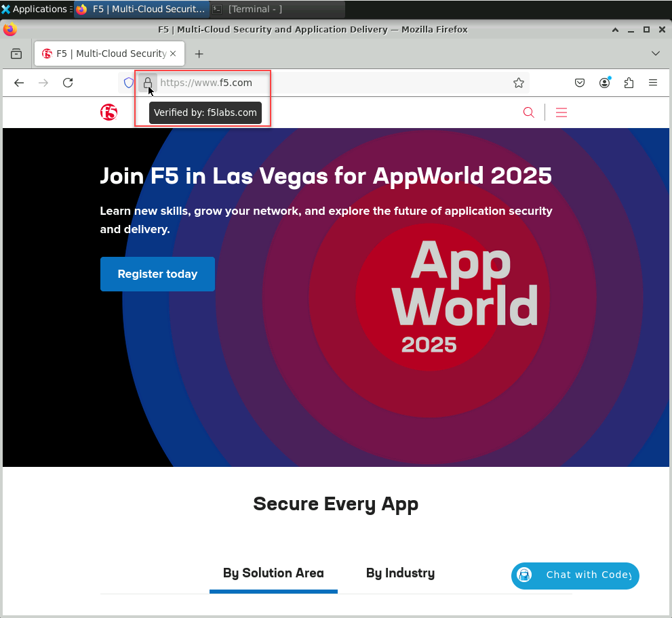This screenshot has width=672, height=618.
Task: Open the F5 site search magnifier
Action: 529,112
